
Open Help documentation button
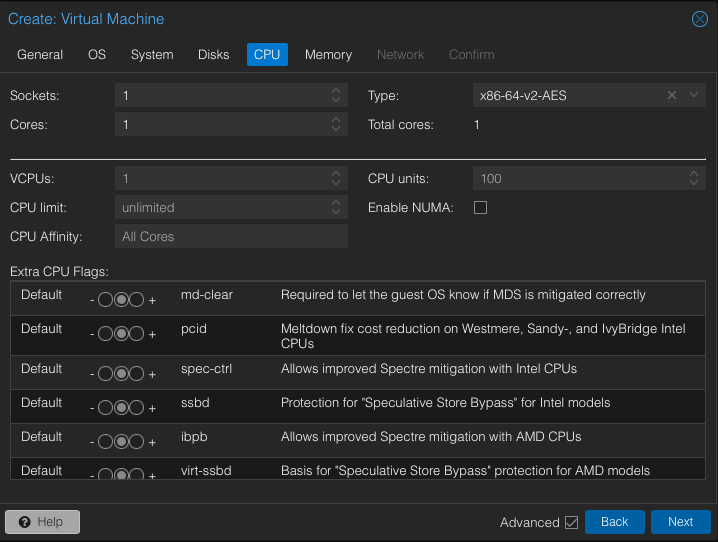point(42,522)
